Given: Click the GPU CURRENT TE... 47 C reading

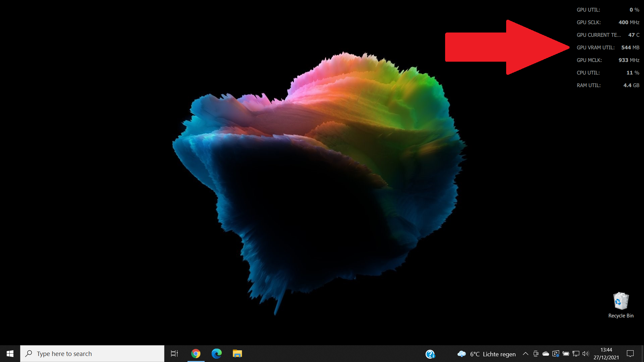Looking at the screenshot, I should click(608, 35).
